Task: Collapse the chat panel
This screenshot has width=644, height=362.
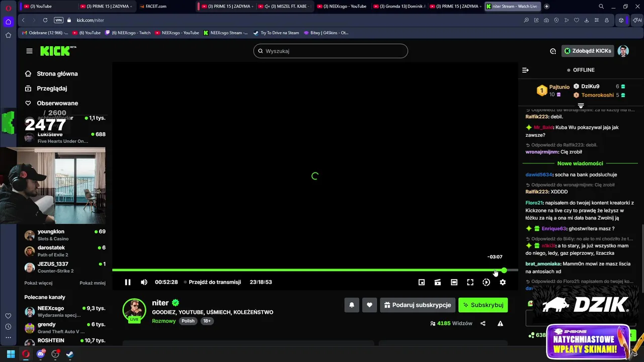Action: pos(525,70)
